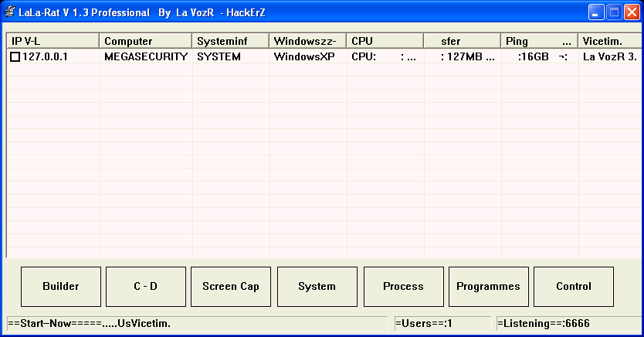Sort by the IP V-L column header

(53, 41)
